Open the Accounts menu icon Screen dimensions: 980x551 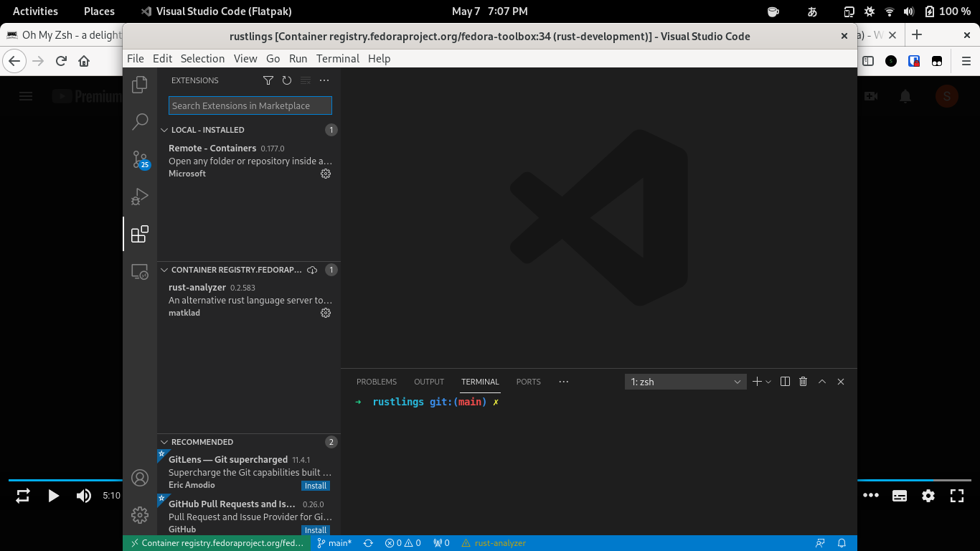point(140,478)
